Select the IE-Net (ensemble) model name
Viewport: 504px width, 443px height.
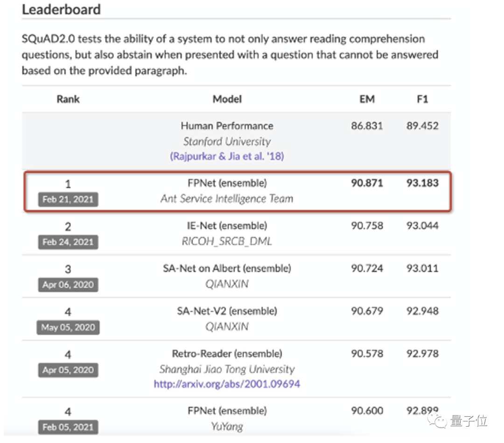pos(227,226)
